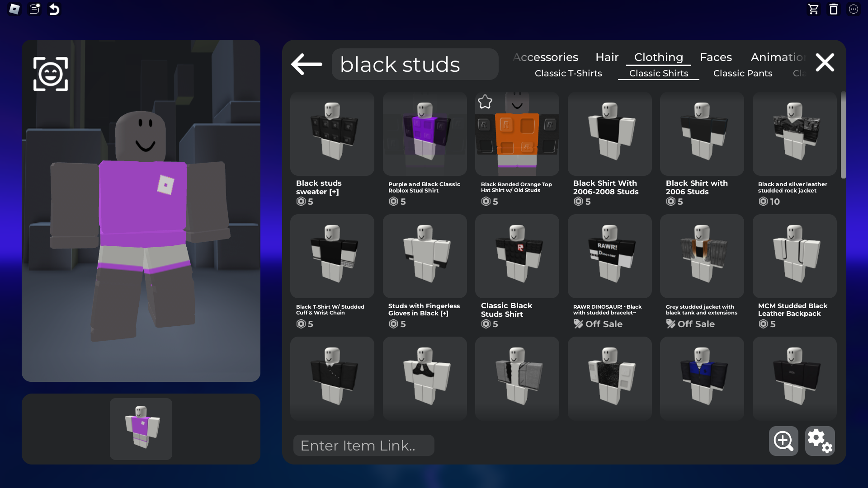The height and width of the screenshot is (488, 868).
Task: Open the Faces category tab
Action: [x=716, y=57]
